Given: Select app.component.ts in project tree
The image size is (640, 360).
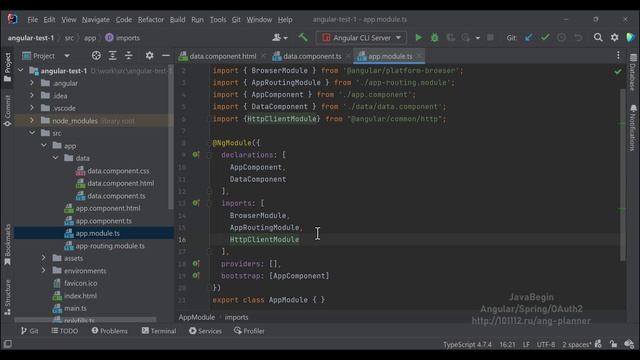Looking at the screenshot, I should (103, 221).
